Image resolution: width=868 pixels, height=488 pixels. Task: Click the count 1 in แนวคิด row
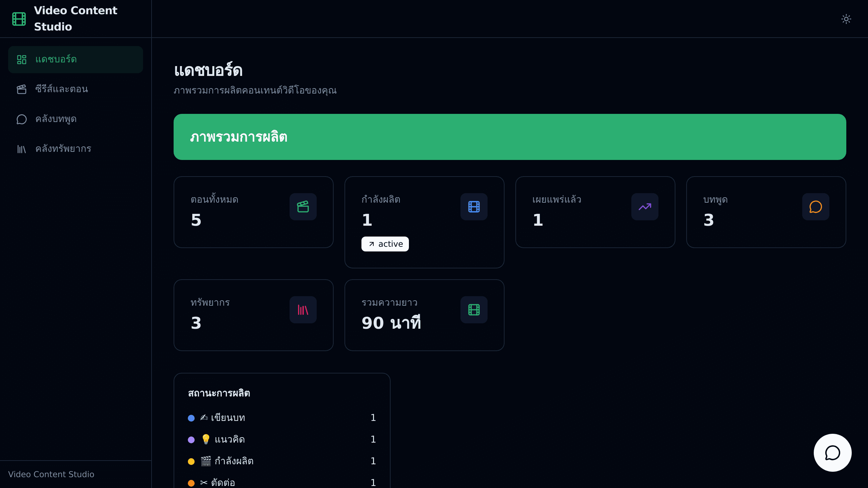pos(373,439)
